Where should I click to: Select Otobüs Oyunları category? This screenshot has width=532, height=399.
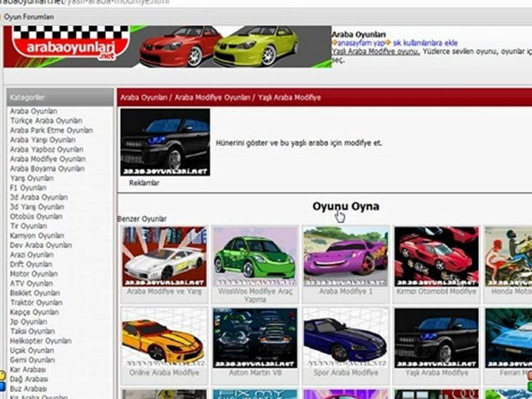(x=37, y=216)
